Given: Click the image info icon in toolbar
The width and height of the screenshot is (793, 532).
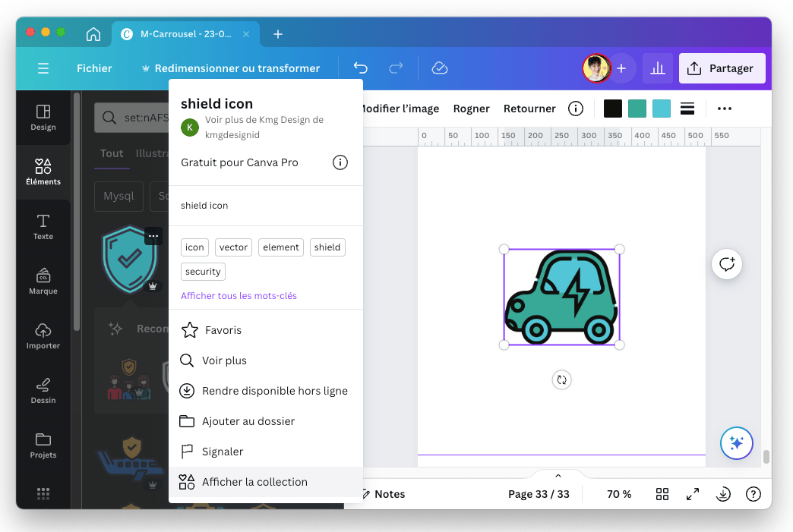Looking at the screenshot, I should point(576,109).
